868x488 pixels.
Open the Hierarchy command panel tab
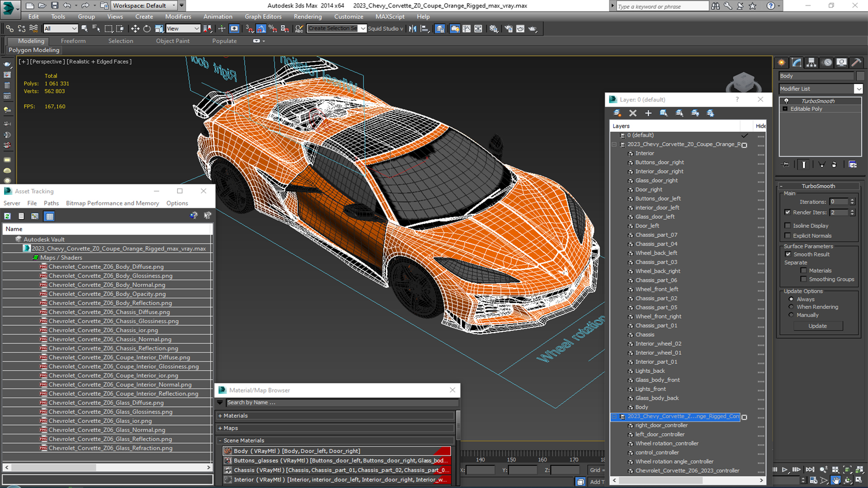click(811, 62)
